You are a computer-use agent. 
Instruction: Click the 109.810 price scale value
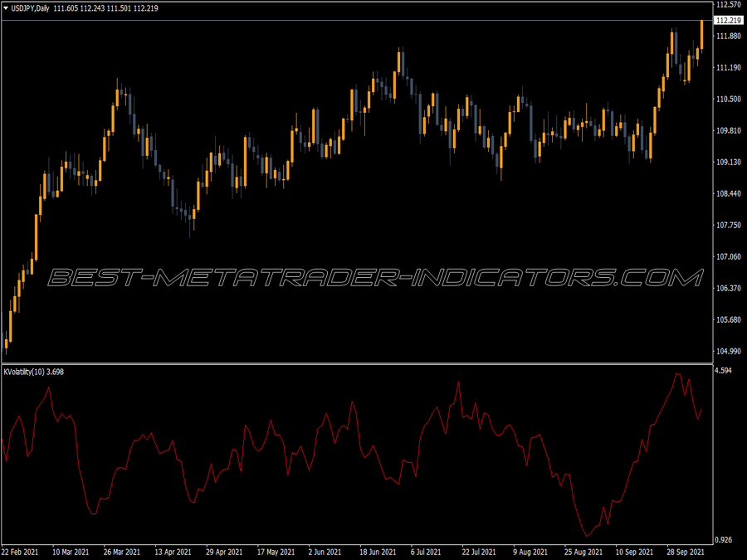[x=729, y=130]
